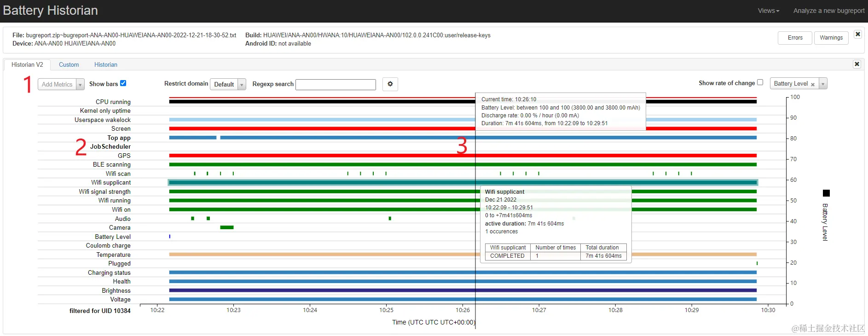Enable the Show rate of change checkbox
Viewport: 868px width, 336px height.
click(x=760, y=82)
